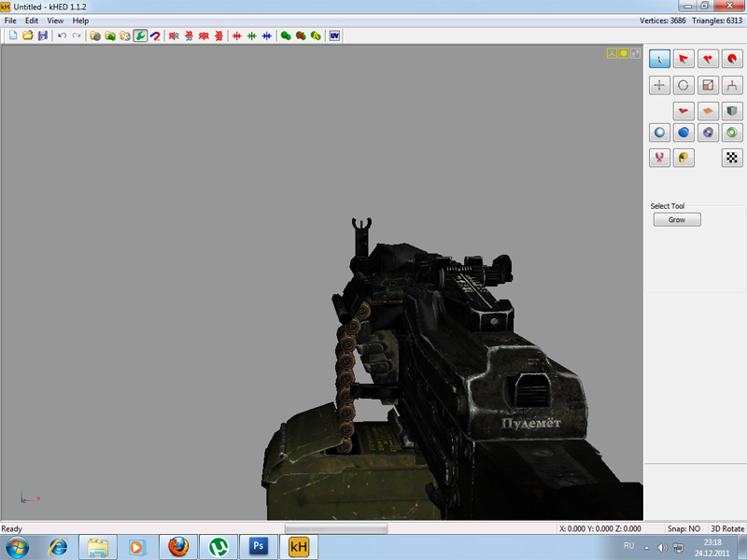
Task: Click the Grow button
Action: [x=677, y=219]
